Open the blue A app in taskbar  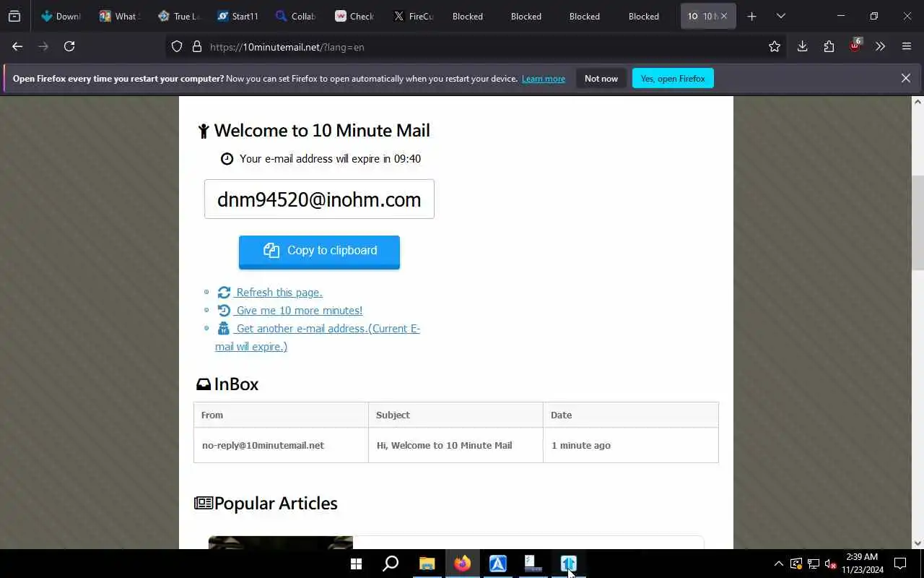pyautogui.click(x=497, y=564)
